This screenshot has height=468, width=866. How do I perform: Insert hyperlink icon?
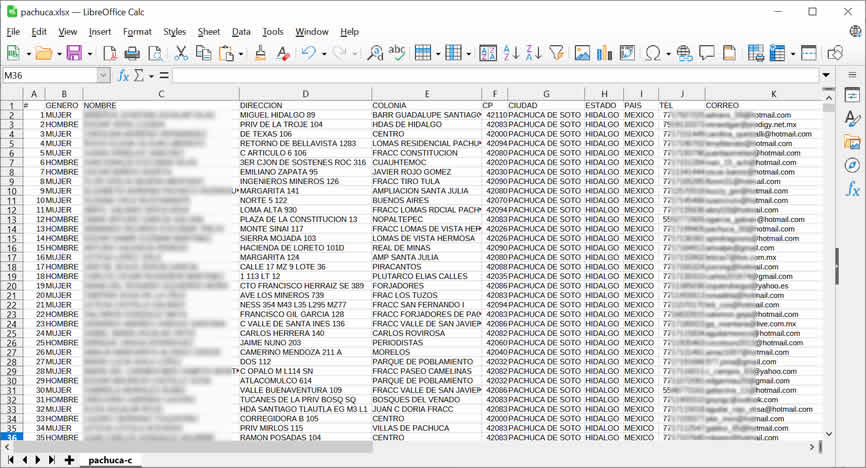click(x=684, y=53)
